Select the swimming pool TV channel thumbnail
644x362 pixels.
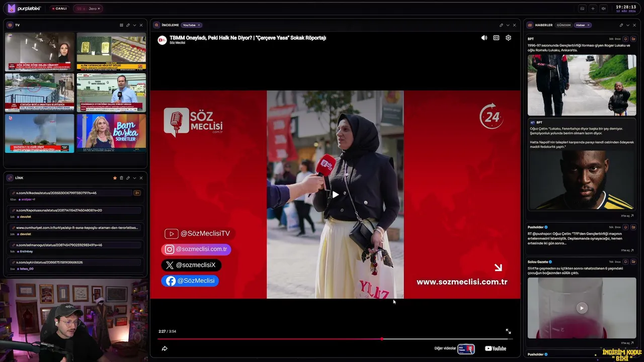point(40,93)
